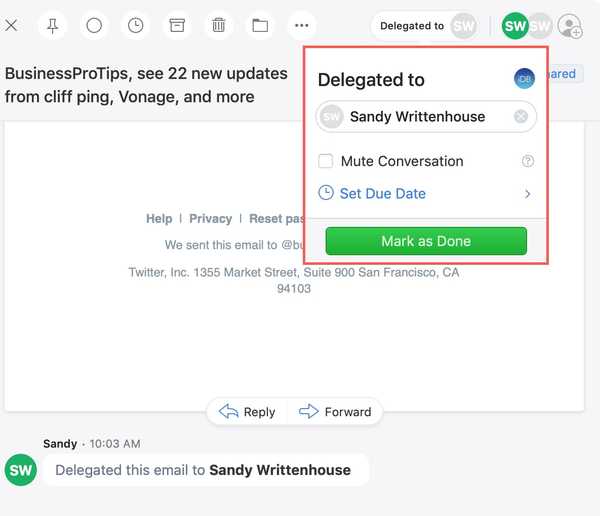Remove Sandy Writtenhouse from delegate field
The image size is (600, 516).
520,116
